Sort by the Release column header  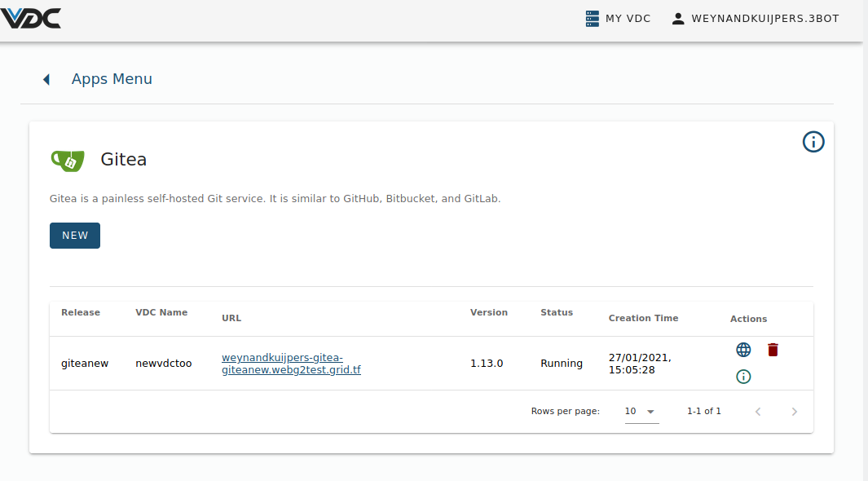(80, 312)
